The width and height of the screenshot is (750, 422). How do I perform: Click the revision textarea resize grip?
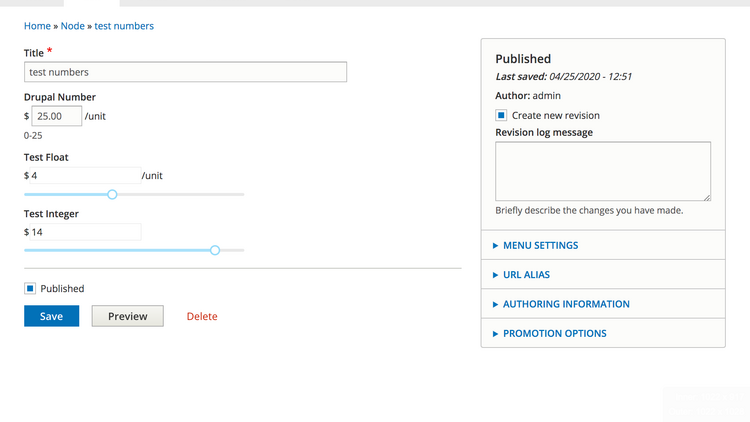point(707,197)
